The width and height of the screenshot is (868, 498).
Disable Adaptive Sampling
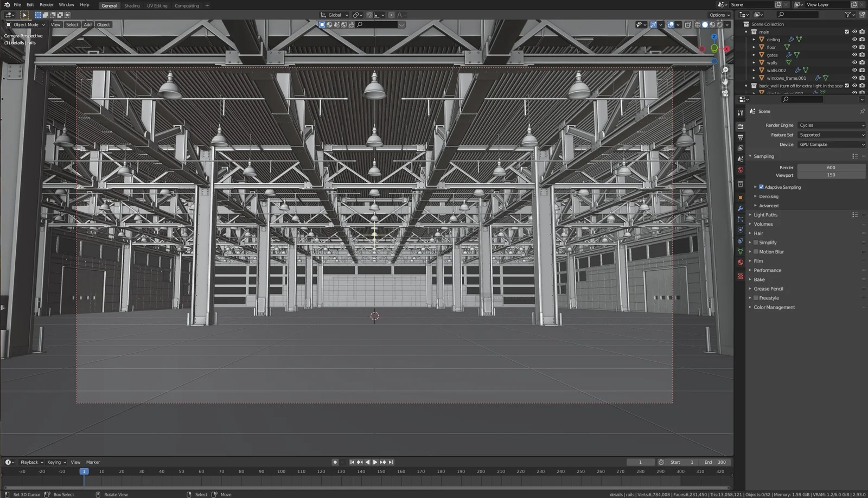[x=761, y=187]
